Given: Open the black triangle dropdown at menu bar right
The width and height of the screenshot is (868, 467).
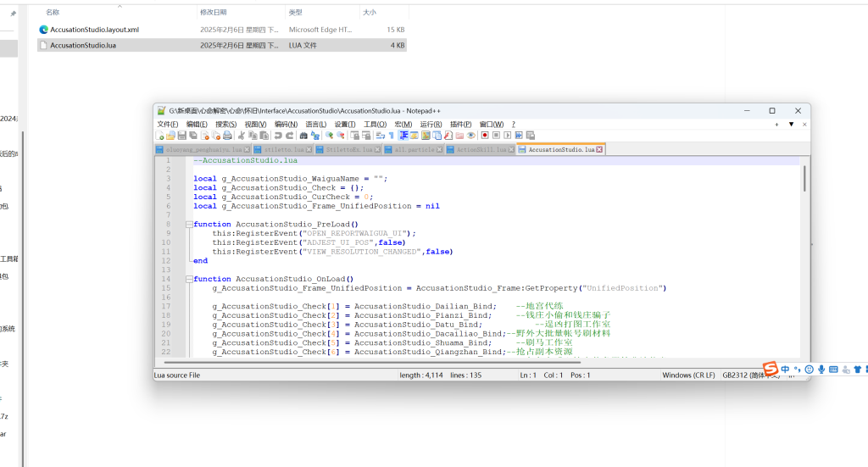Looking at the screenshot, I should tap(791, 124).
